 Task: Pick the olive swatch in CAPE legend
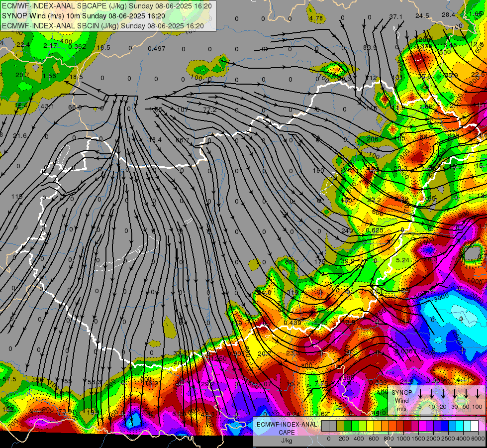click(340, 426)
